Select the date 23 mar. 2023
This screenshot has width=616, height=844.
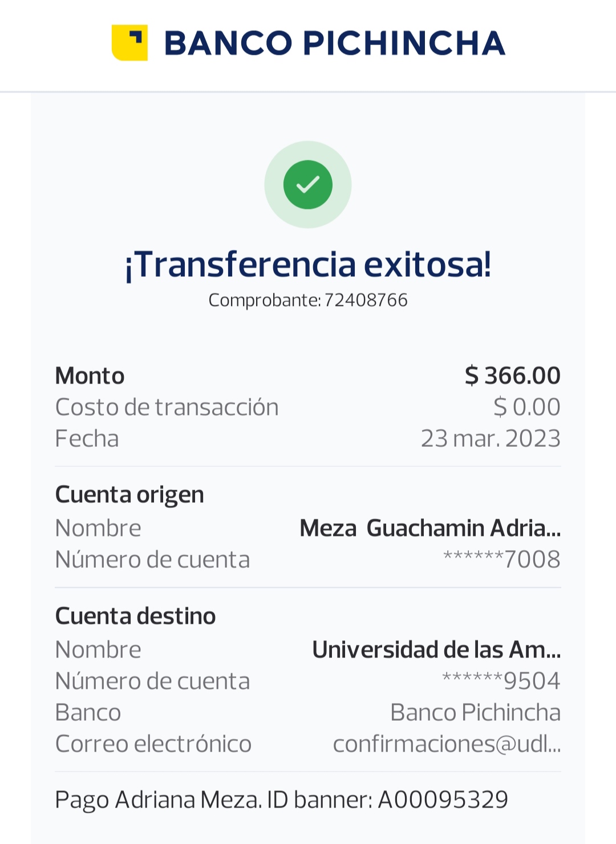click(x=491, y=439)
